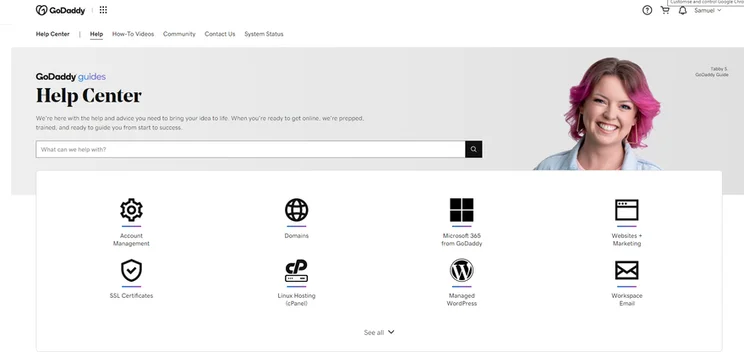Click the Help Center label in navigation
The height and width of the screenshot is (363, 744).
point(53,34)
